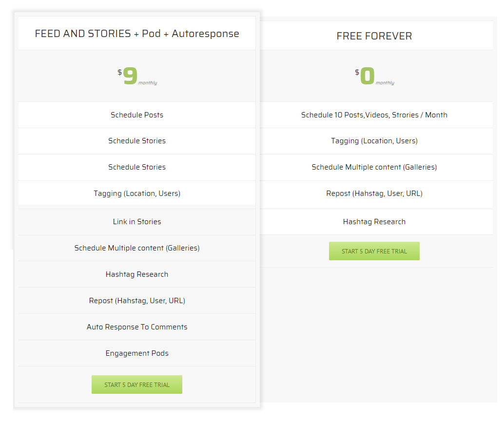Click Tagging (Location, Users) in the $9 plan
The height and width of the screenshot is (424, 504).
coord(137,193)
